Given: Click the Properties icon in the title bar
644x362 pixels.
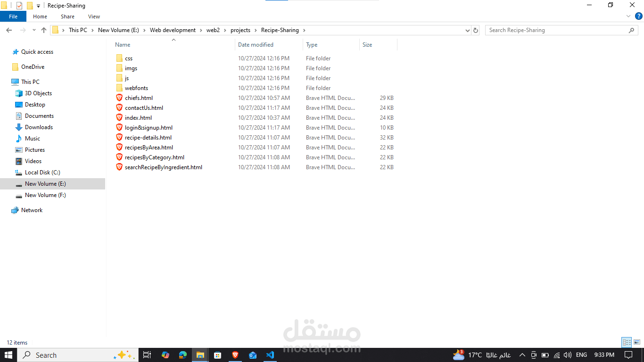Looking at the screenshot, I should pos(19,6).
